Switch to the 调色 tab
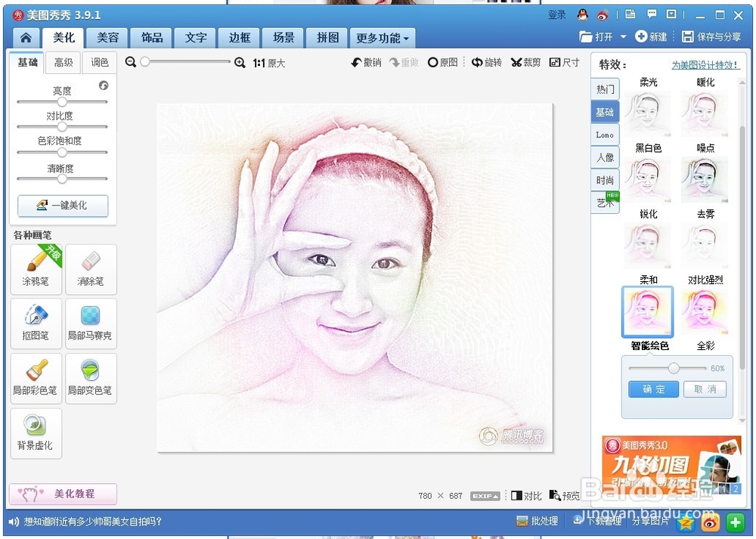 click(x=99, y=62)
